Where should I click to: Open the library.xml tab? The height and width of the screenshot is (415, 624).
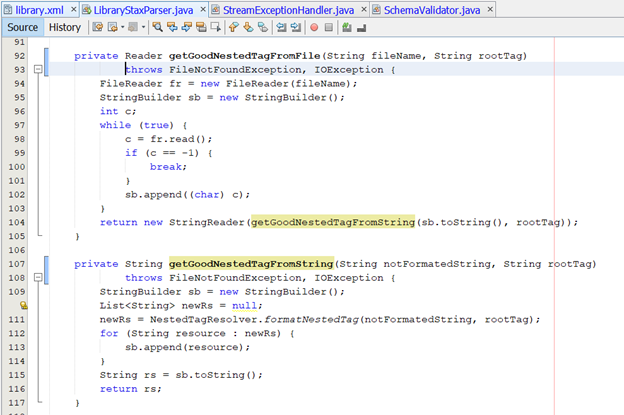point(39,10)
